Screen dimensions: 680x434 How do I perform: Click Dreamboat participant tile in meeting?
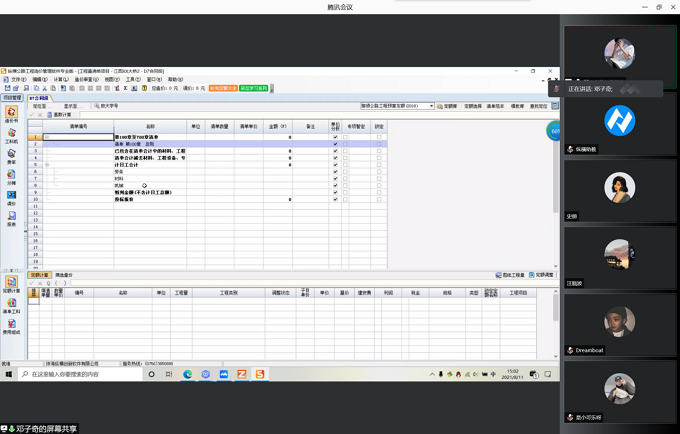tap(620, 325)
